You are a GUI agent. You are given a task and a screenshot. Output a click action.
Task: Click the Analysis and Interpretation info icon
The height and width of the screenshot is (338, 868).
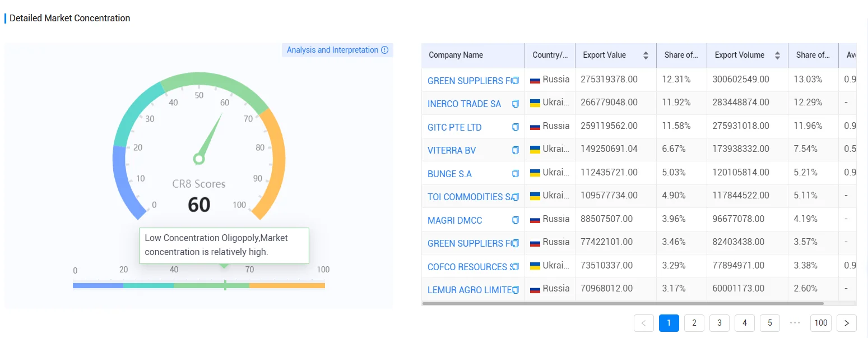click(385, 50)
